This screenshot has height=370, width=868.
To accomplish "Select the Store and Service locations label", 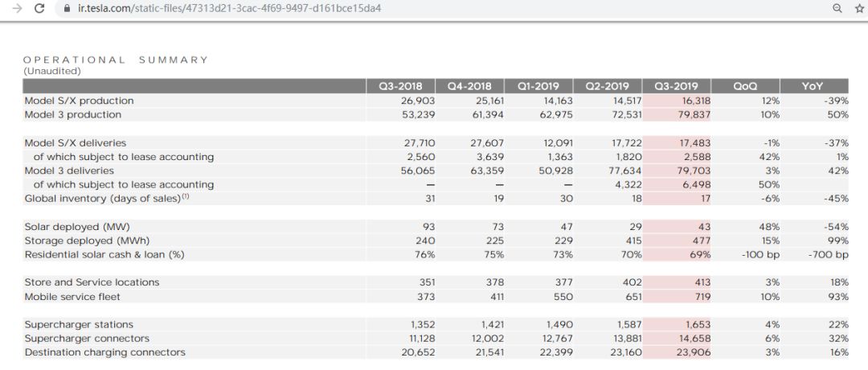I will [x=92, y=282].
